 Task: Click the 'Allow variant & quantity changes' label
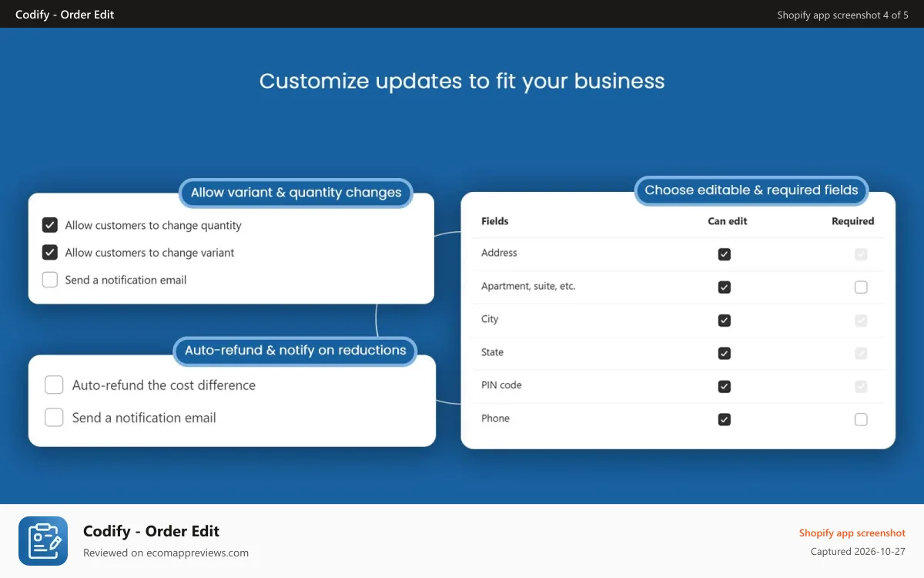click(x=296, y=193)
